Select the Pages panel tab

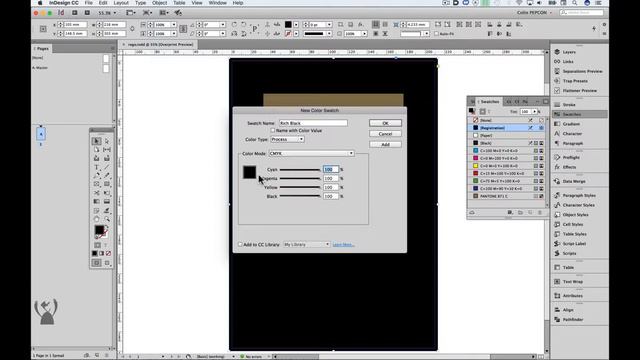coord(42,49)
